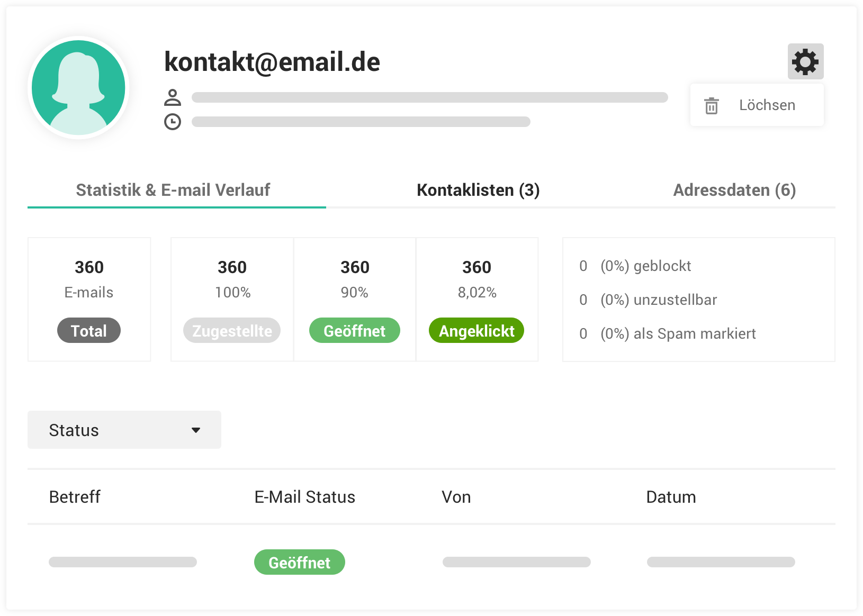This screenshot has height=616, width=863.
Task: Click the person icon under email
Action: coord(173,97)
